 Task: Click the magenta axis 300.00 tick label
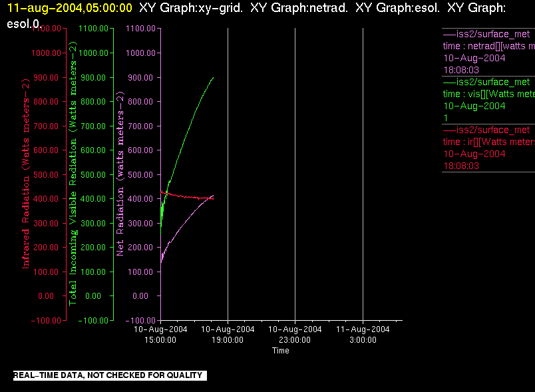[x=140, y=223]
